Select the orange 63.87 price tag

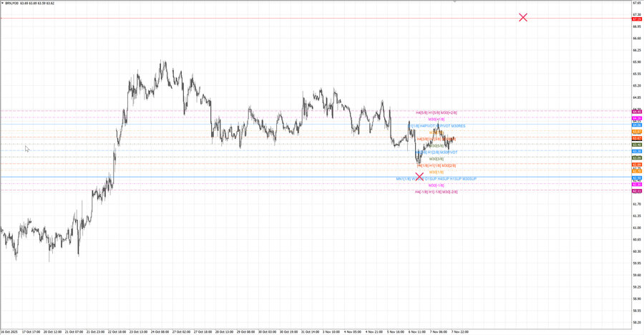pyautogui.click(x=636, y=132)
